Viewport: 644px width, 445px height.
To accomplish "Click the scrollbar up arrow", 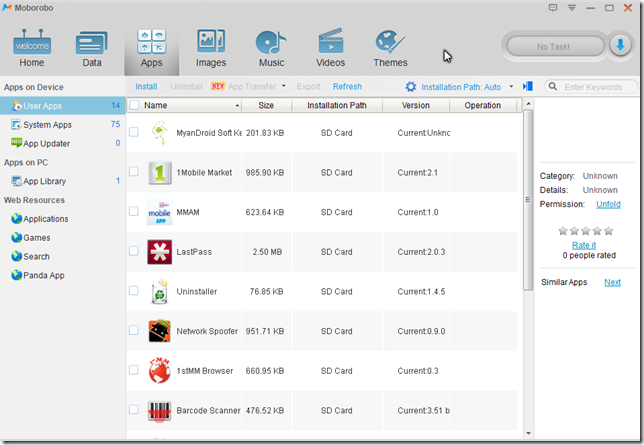I will (528, 104).
